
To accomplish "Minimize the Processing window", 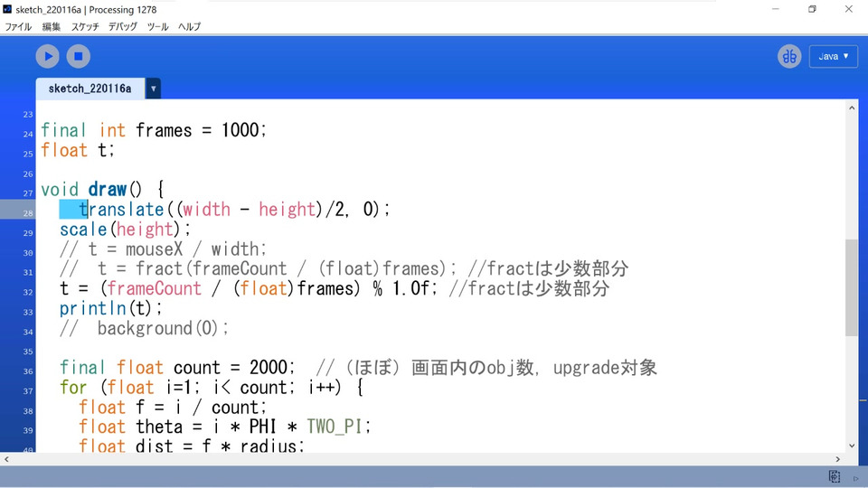I will click(x=776, y=9).
